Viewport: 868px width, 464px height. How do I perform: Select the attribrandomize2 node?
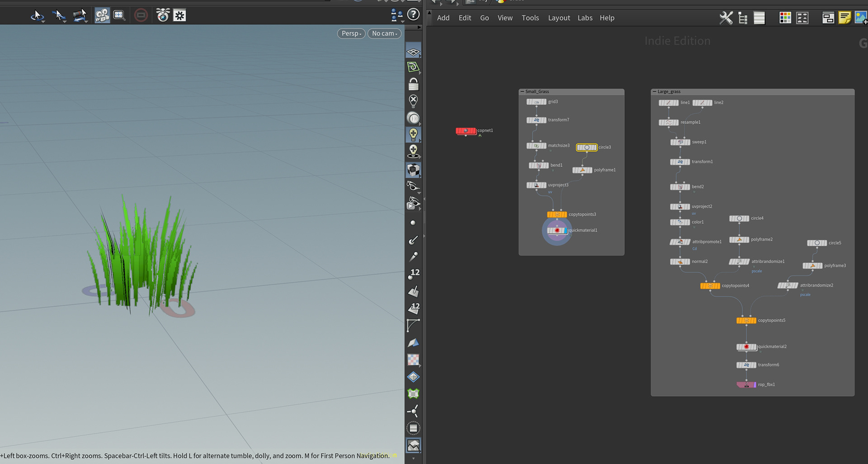click(788, 285)
